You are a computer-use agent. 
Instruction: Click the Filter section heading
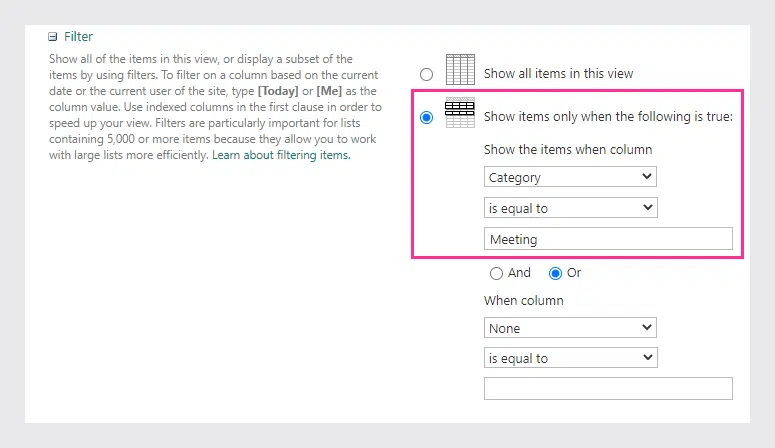[x=78, y=37]
